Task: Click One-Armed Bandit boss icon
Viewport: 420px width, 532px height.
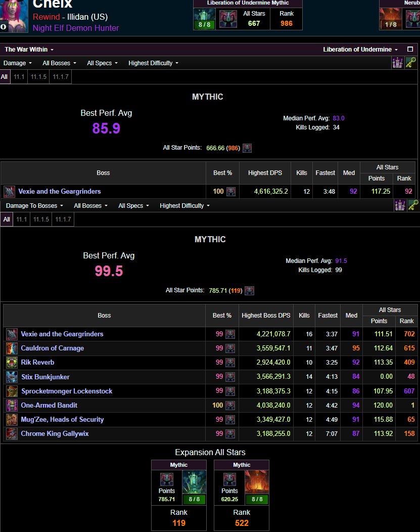Action: pos(12,406)
